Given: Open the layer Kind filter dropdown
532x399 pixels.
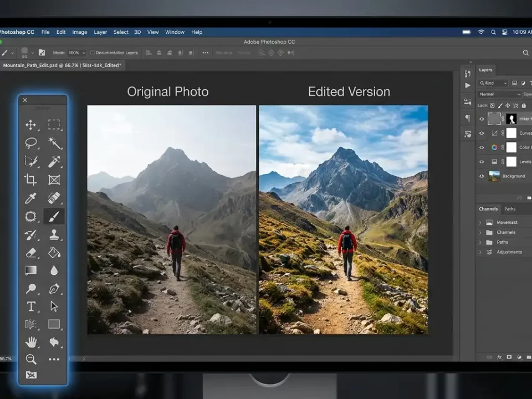Looking at the screenshot, I should [x=493, y=83].
